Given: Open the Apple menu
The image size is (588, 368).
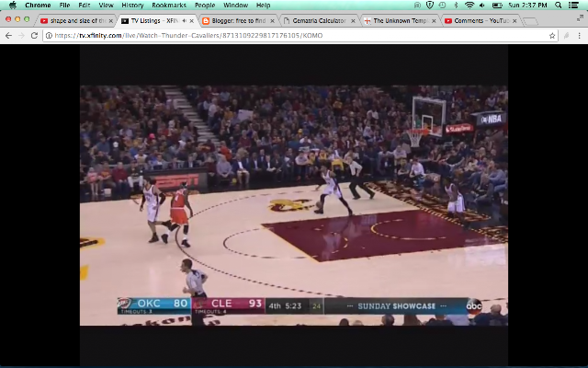Looking at the screenshot, I should 13,6.
